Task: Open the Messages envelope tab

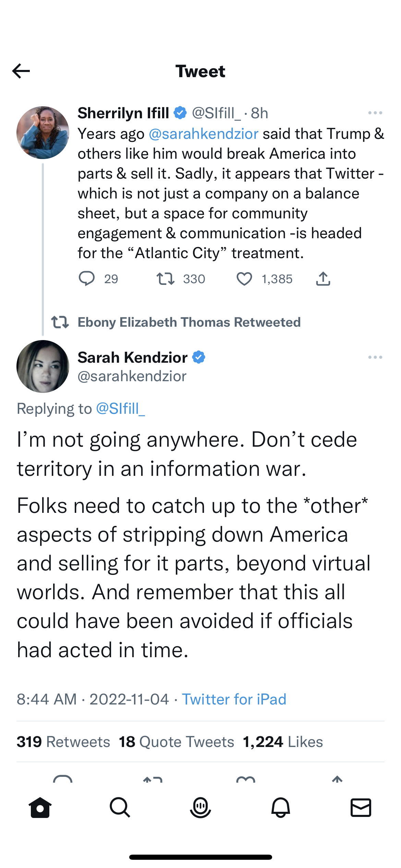Action: pyautogui.click(x=361, y=807)
